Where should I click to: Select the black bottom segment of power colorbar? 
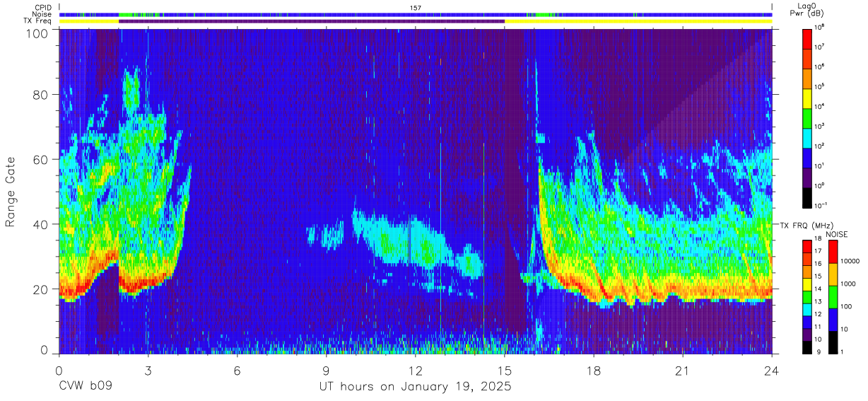pos(807,197)
